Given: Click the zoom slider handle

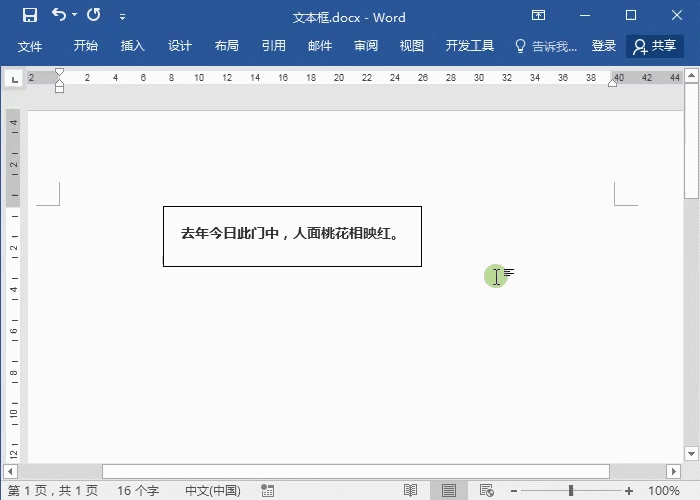Looking at the screenshot, I should coord(571,491).
